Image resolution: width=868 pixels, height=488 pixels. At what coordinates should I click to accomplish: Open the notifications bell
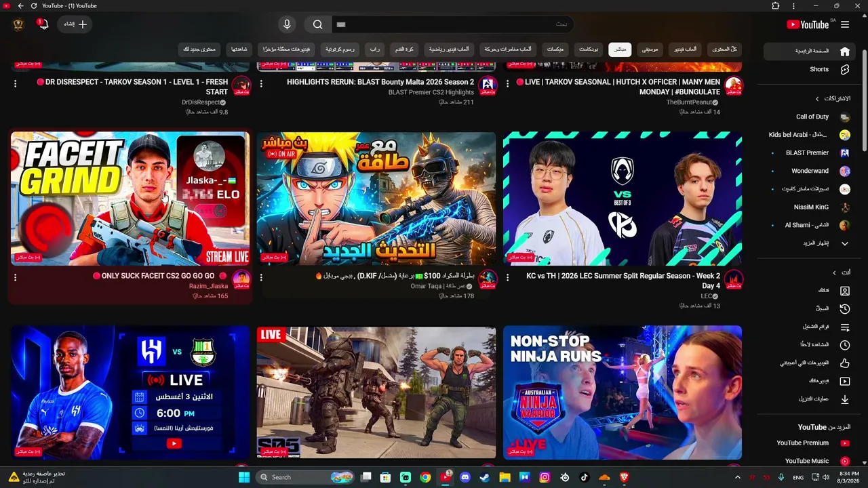tap(43, 24)
